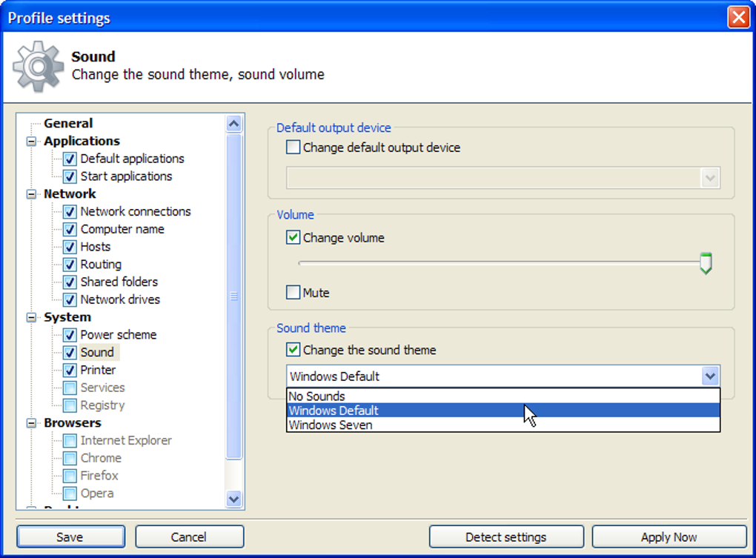The image size is (756, 558).
Task: Uncheck the Shared folders option
Action: tap(69, 282)
